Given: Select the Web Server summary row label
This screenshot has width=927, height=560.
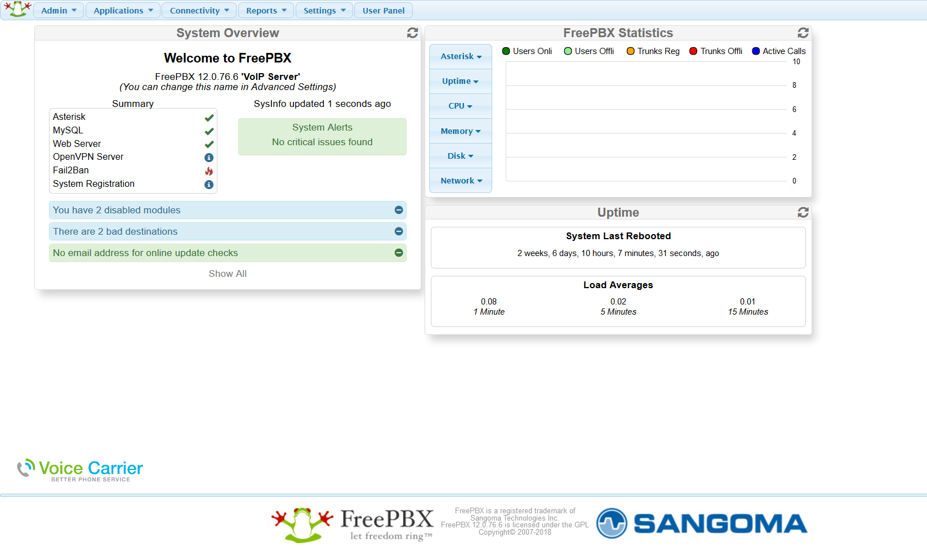Looking at the screenshot, I should pyautogui.click(x=77, y=144).
